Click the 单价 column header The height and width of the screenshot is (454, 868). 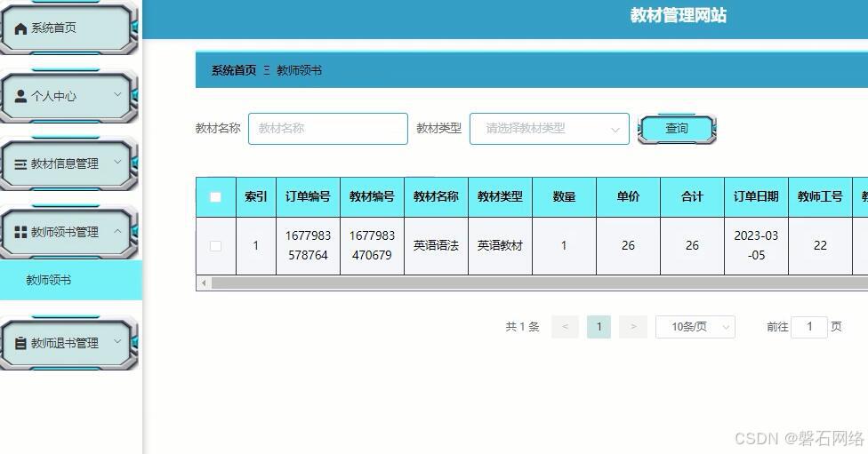click(x=628, y=197)
